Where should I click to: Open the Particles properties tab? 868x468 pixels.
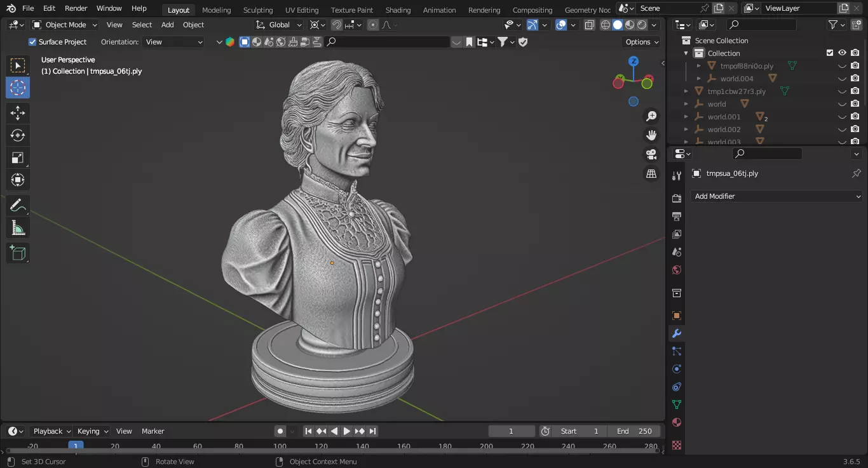677,351
